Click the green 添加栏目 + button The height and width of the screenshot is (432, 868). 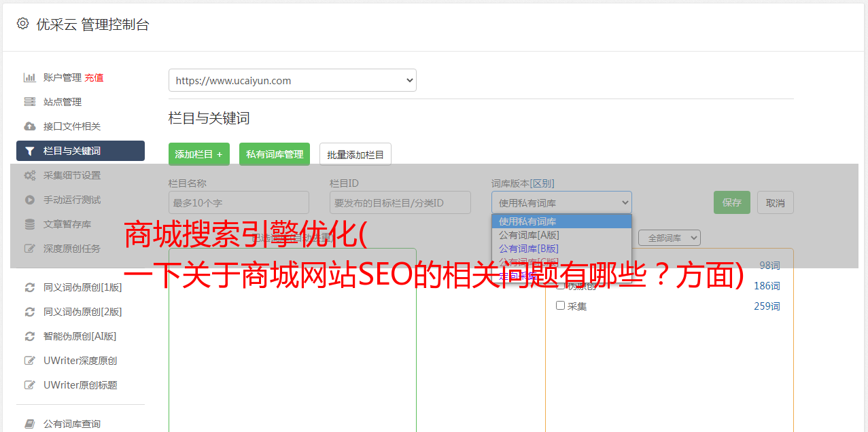(x=199, y=154)
